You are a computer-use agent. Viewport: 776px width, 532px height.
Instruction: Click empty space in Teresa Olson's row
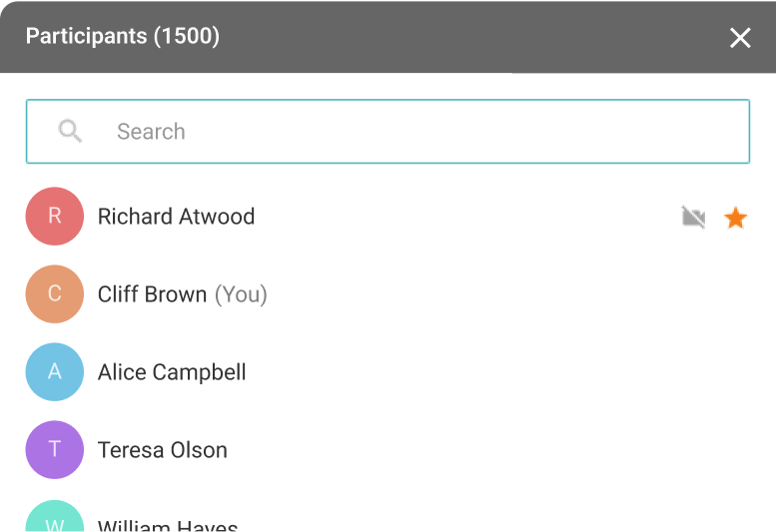pos(499,450)
